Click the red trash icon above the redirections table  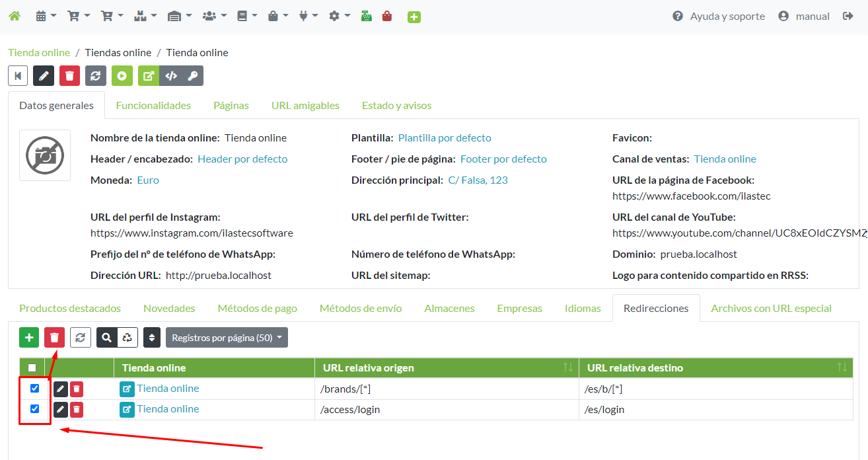[54, 338]
